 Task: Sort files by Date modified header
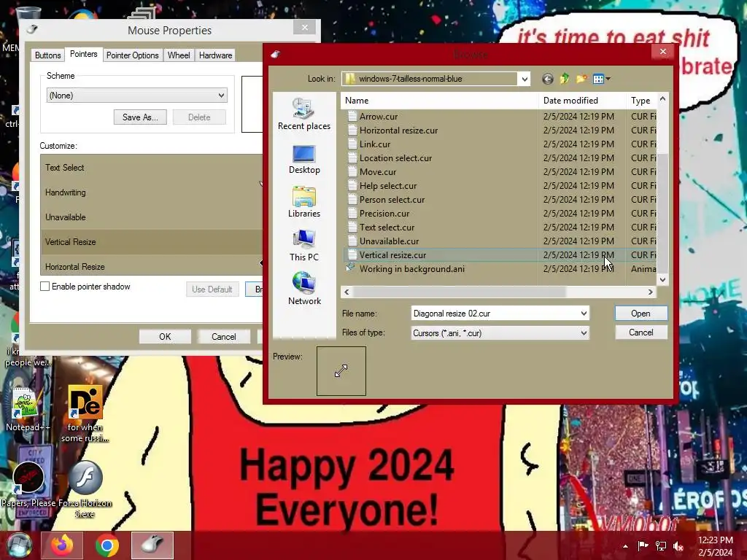click(582, 101)
